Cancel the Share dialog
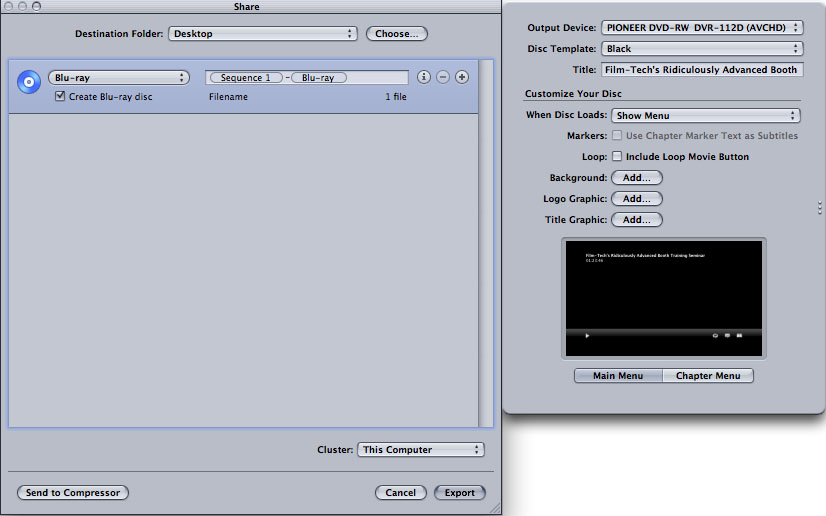 click(x=400, y=492)
